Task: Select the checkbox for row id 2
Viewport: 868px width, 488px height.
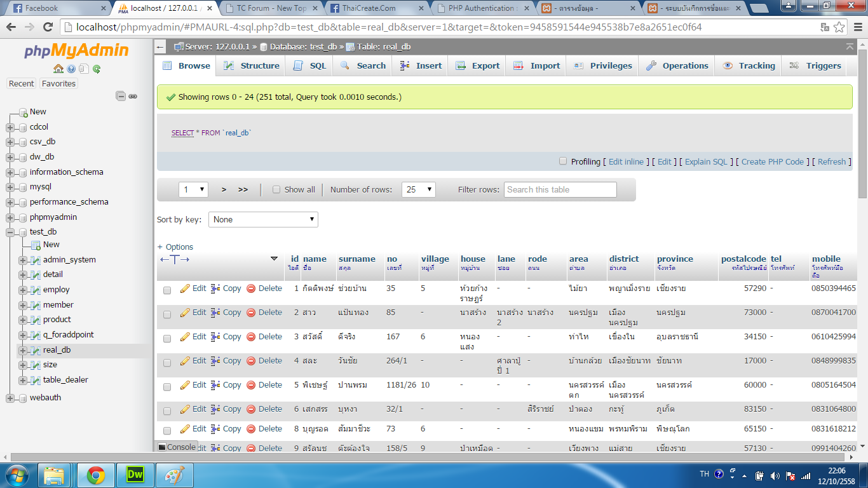Action: tap(167, 315)
